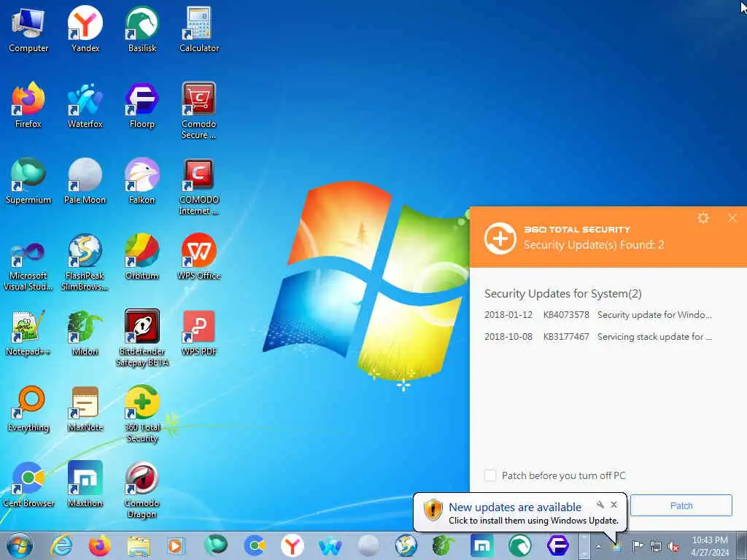This screenshot has width=747, height=560.
Task: Click the Patch button
Action: 681,506
